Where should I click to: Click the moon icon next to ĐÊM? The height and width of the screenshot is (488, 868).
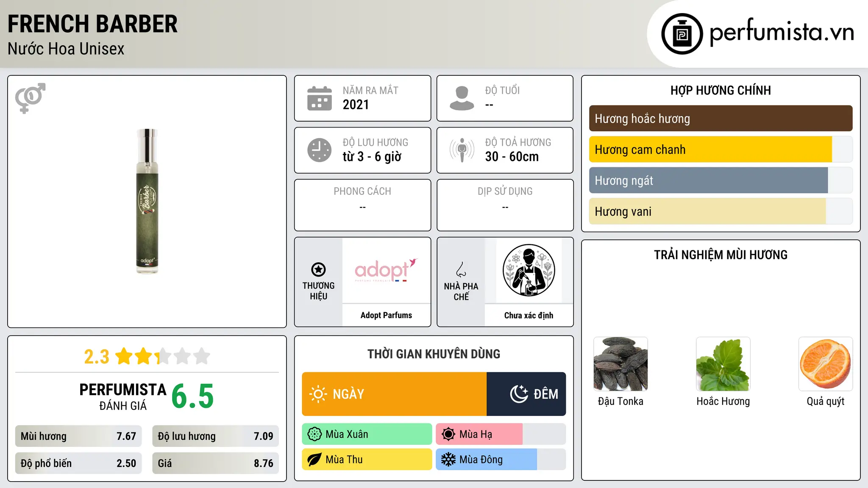[519, 394]
